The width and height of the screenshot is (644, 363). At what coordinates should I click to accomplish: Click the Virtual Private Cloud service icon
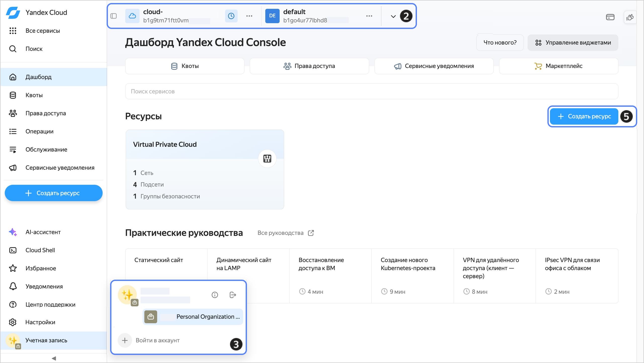tap(267, 159)
